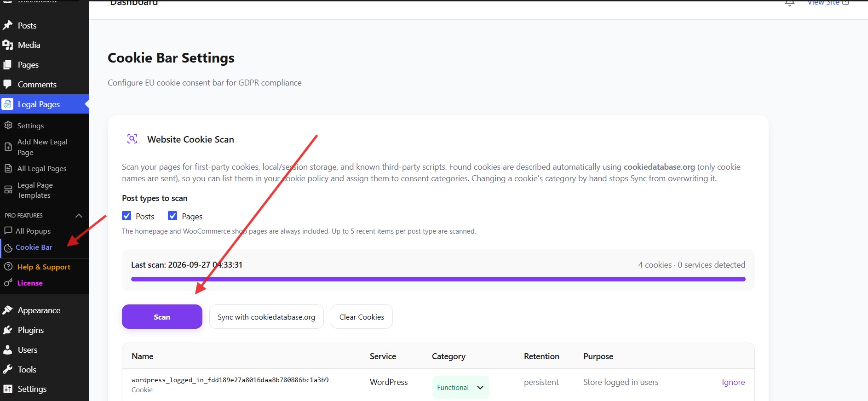Open Help & Support link
Image resolution: width=868 pixels, height=401 pixels.
tap(44, 267)
